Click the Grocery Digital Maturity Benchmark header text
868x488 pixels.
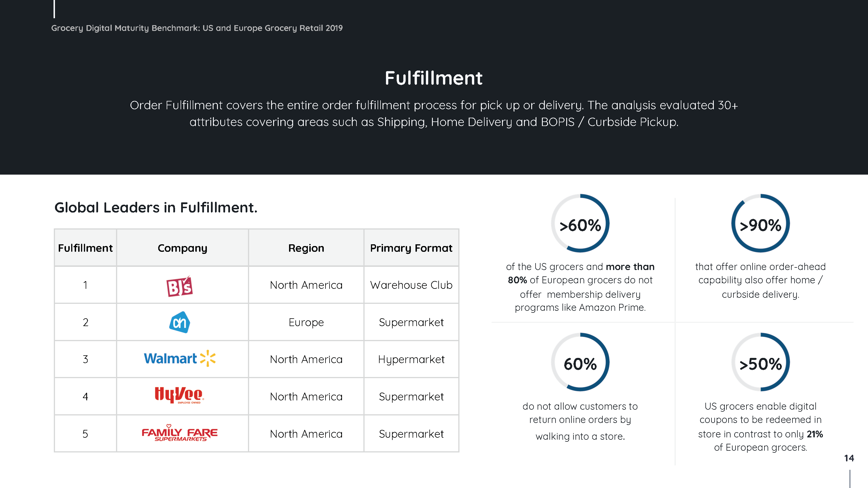tap(197, 28)
